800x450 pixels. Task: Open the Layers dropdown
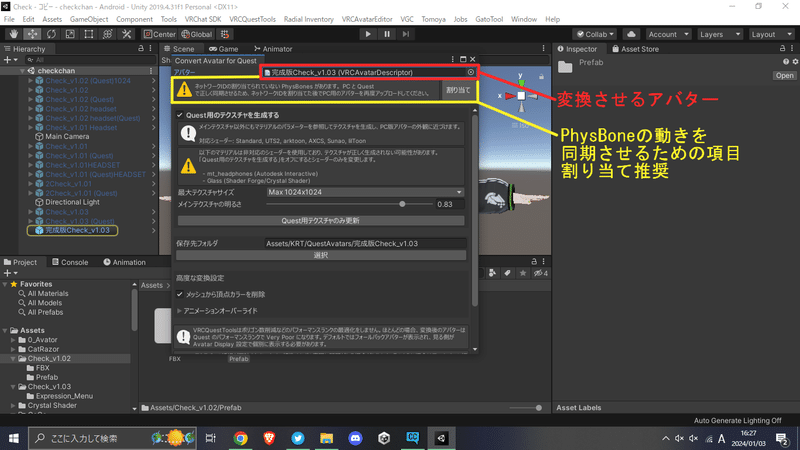[x=720, y=34]
